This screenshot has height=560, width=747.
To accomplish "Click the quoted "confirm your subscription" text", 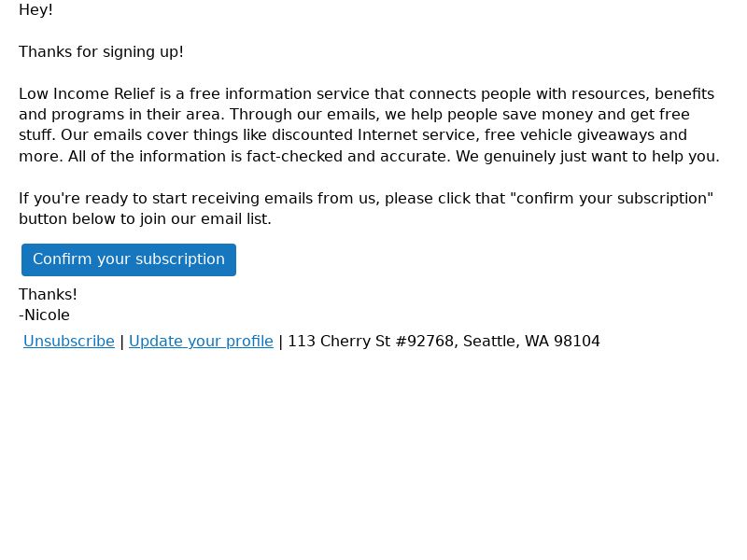I will [x=612, y=198].
